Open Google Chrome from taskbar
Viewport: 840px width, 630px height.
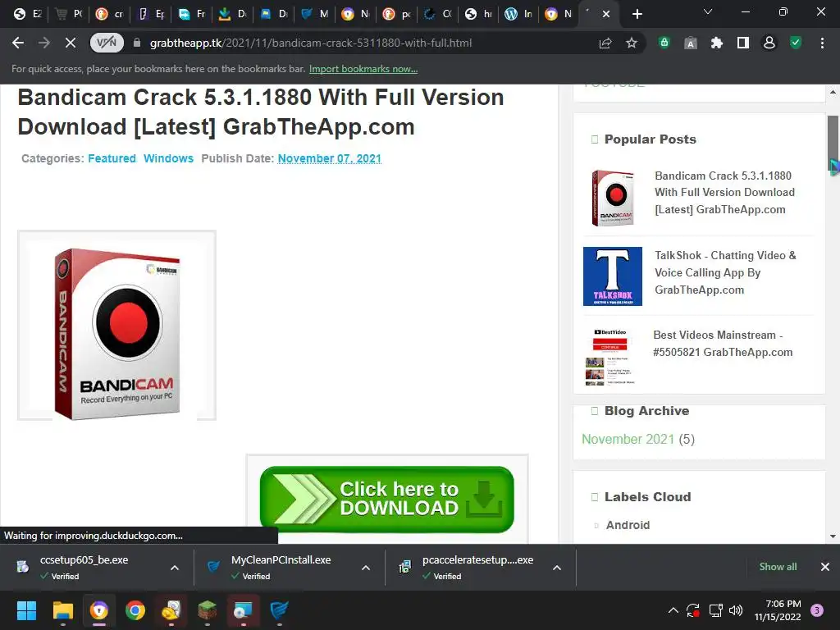[135, 610]
